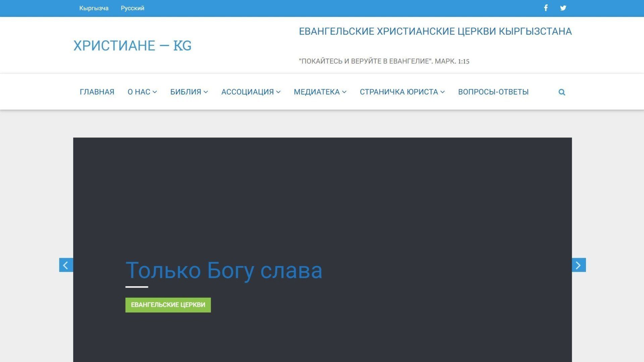
Task: Open the Facebook page icon
Action: tap(546, 8)
